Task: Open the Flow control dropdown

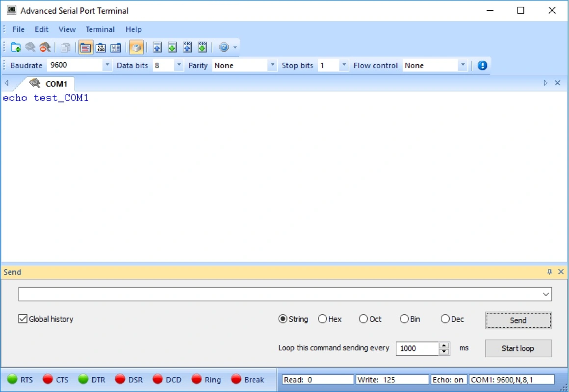Action: click(x=462, y=65)
